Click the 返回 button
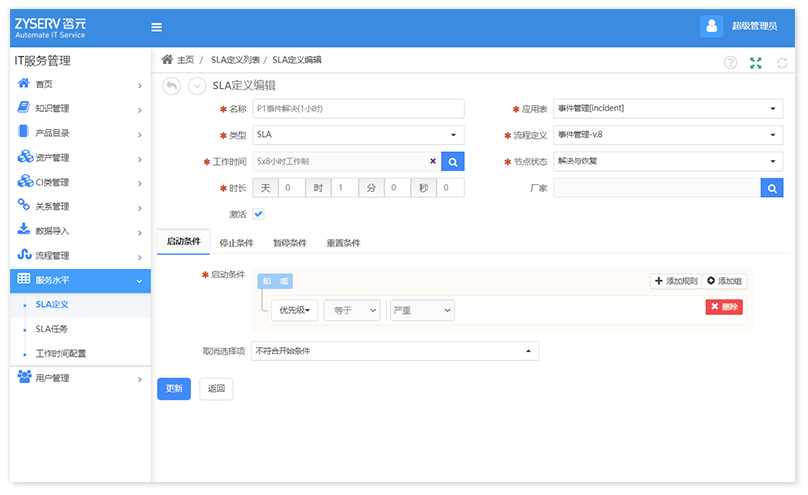Screen dimensions: 808x495 click(x=216, y=389)
